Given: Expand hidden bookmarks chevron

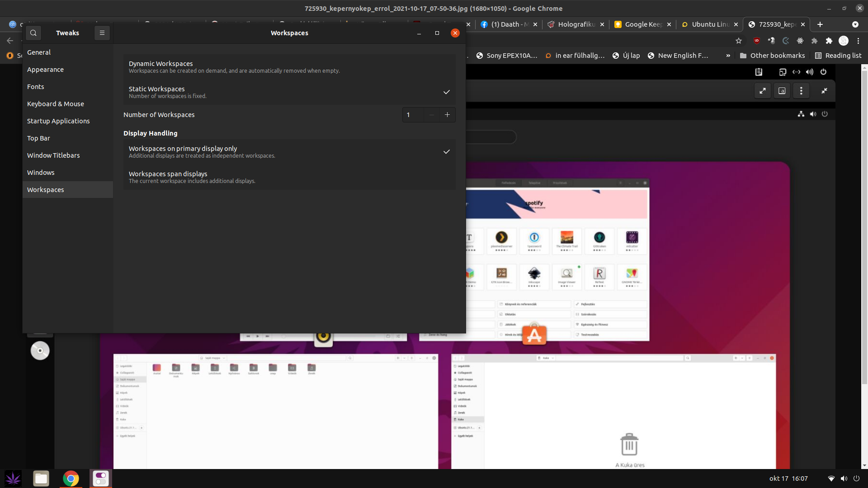Looking at the screenshot, I should (x=728, y=56).
